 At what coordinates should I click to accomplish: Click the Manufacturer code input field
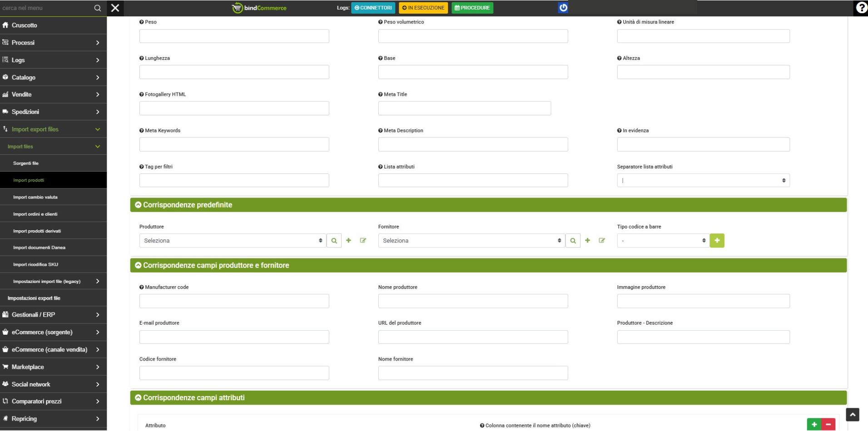(x=234, y=301)
